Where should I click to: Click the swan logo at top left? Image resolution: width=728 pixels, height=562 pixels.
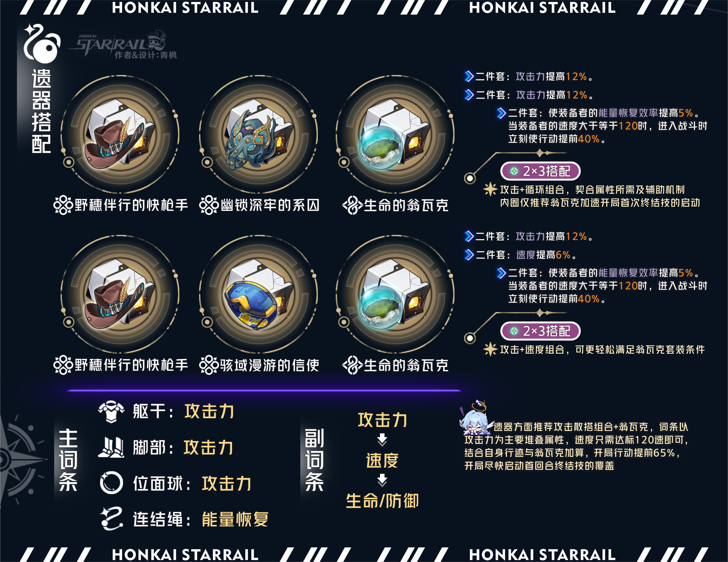click(x=42, y=44)
